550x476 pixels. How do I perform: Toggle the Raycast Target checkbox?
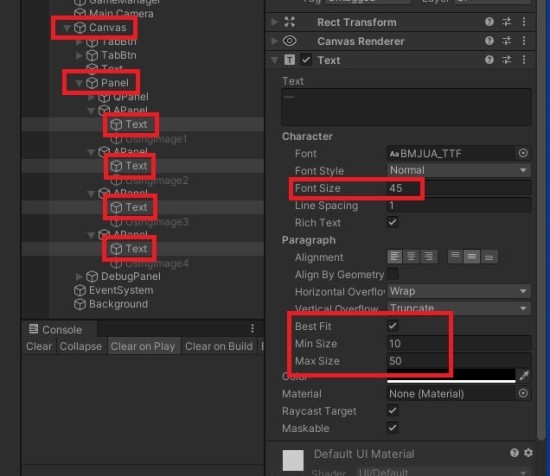[x=393, y=410]
